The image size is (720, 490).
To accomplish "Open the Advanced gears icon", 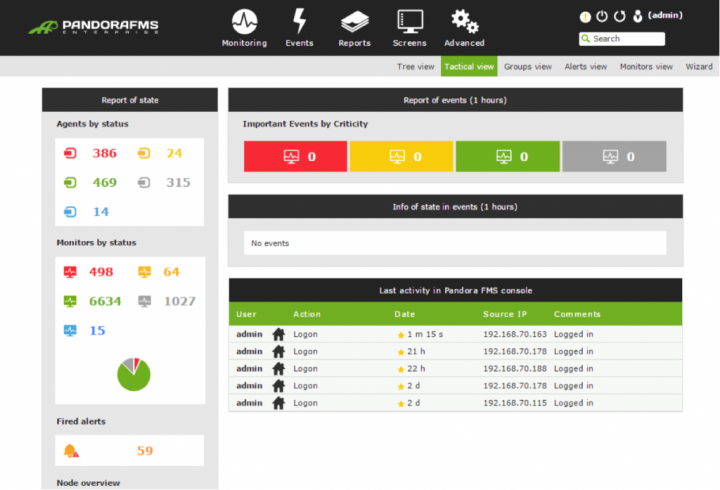I will tap(464, 22).
